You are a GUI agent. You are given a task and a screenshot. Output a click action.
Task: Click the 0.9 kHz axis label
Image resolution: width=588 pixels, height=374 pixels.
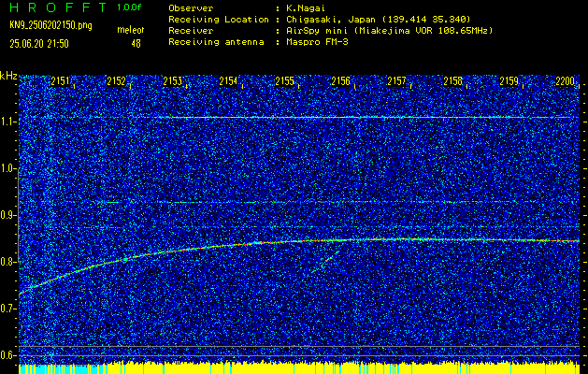click(8, 215)
